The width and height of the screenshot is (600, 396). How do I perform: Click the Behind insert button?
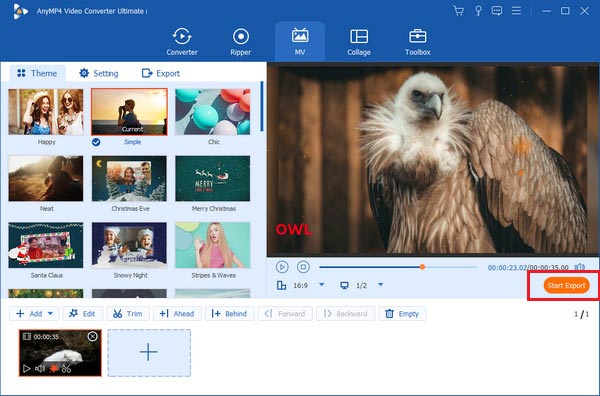[230, 314]
